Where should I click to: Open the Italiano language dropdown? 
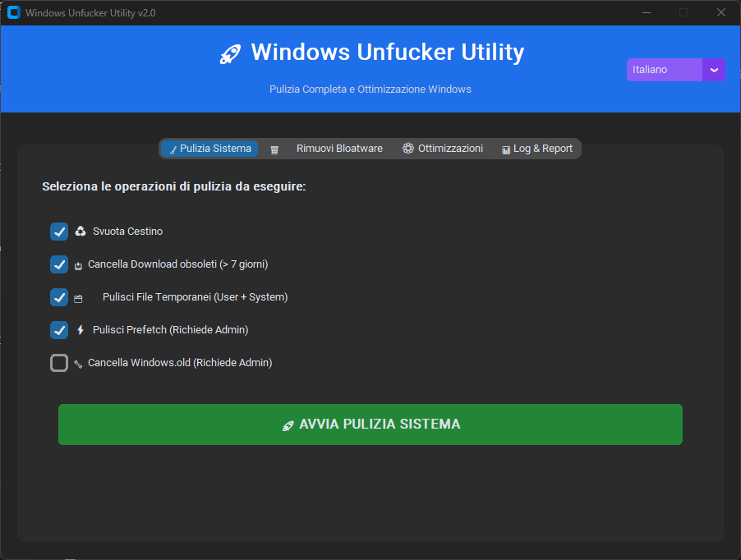676,70
